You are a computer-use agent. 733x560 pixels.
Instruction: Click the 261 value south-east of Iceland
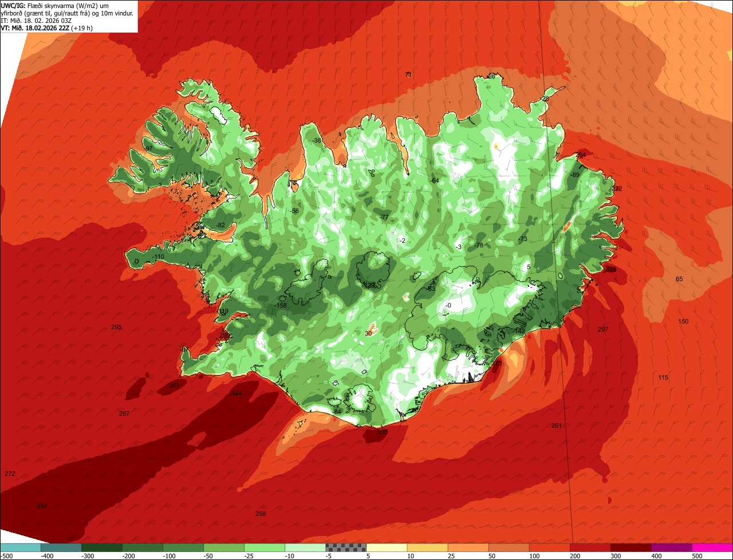click(557, 426)
